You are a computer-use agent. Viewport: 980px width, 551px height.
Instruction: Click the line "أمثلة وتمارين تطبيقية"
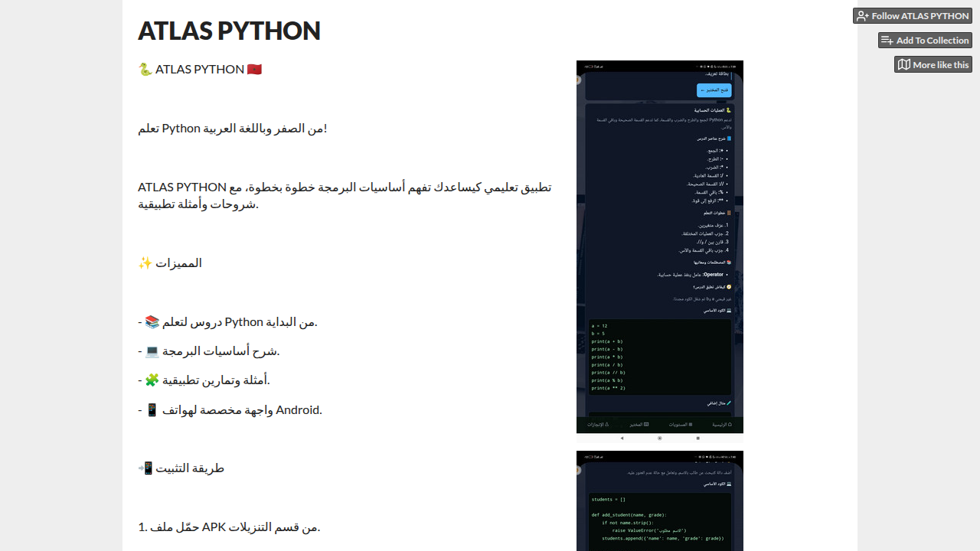204,380
